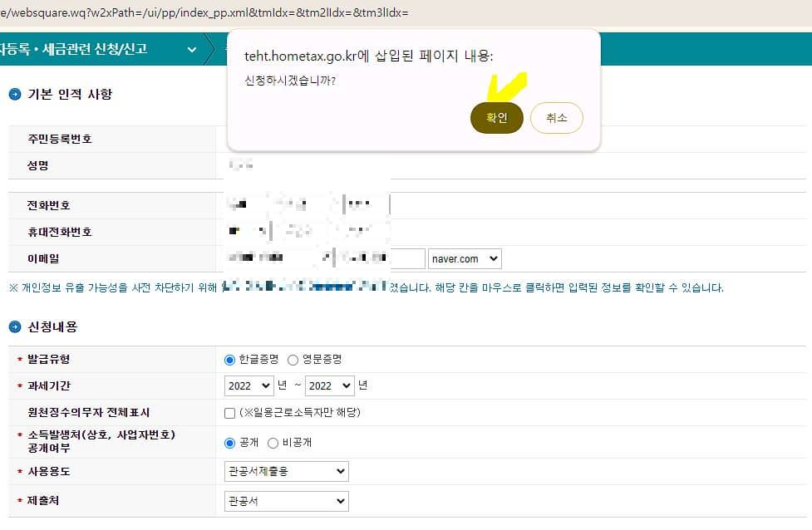Viewport: 812px width, 530px height.
Task: Click the white chevron next to 세금관련 신청/신고 menu
Action: 191,49
